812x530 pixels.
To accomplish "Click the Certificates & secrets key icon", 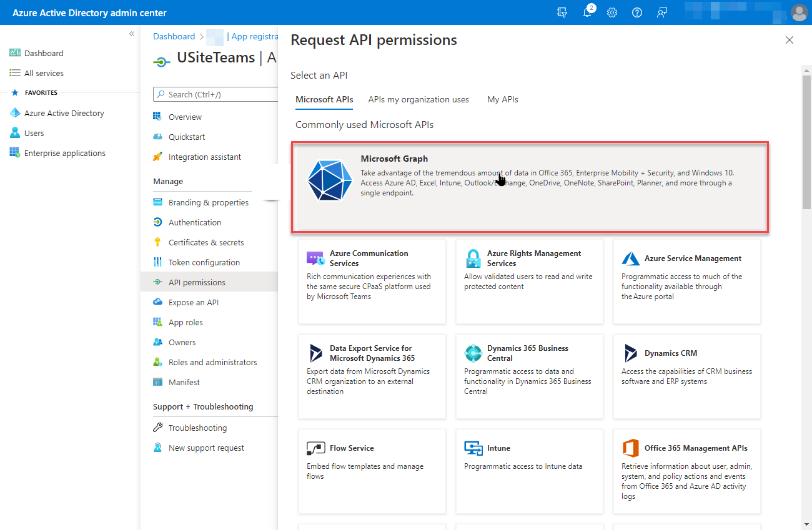I will click(x=157, y=242).
